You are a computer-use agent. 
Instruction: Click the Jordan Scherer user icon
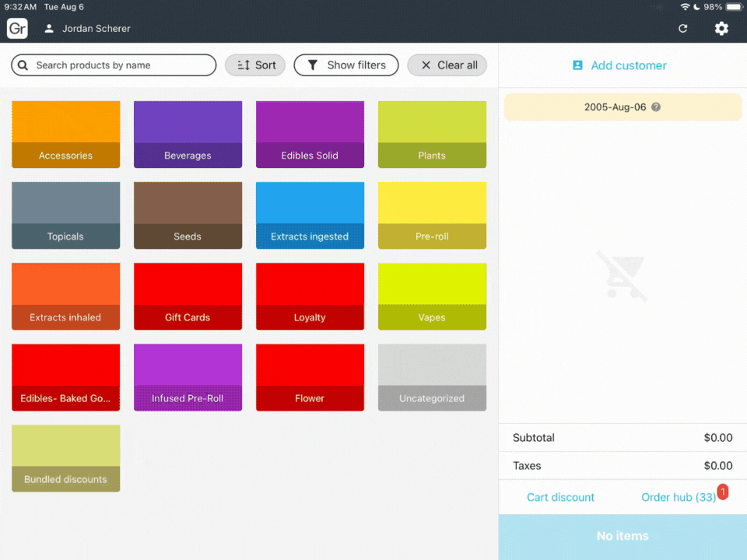49,29
